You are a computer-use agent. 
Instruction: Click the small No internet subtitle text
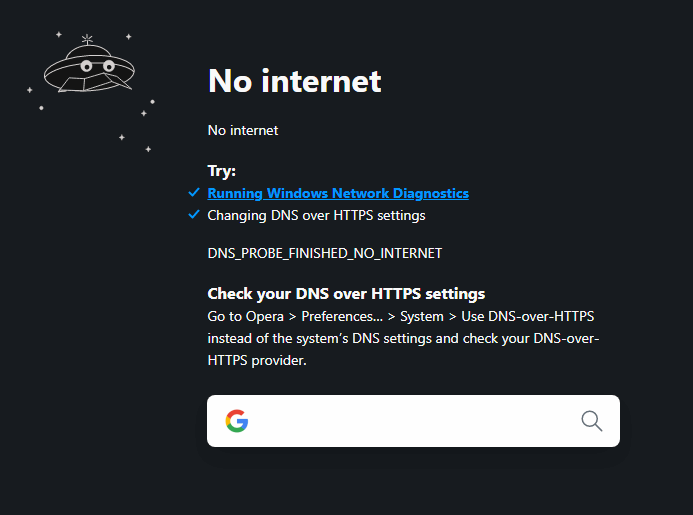click(x=243, y=130)
